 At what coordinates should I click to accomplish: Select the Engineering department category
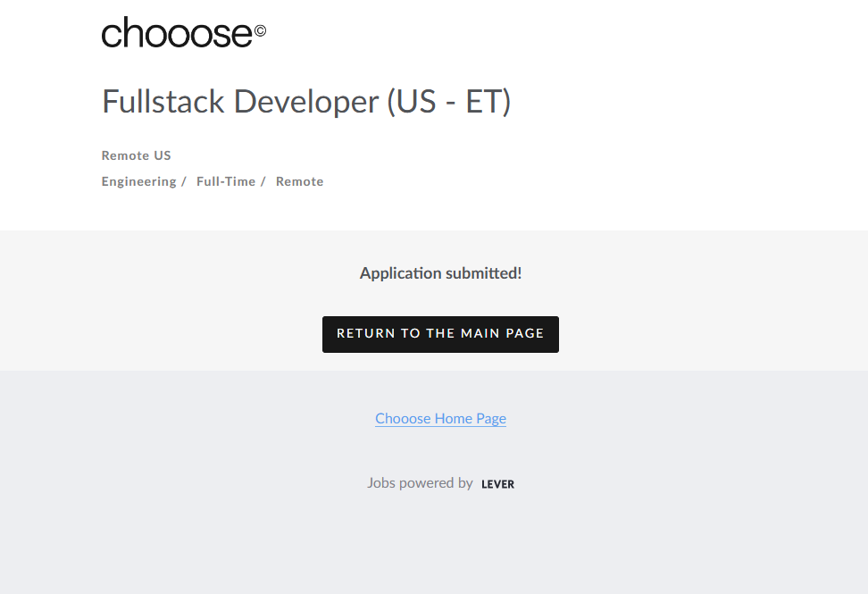(138, 181)
